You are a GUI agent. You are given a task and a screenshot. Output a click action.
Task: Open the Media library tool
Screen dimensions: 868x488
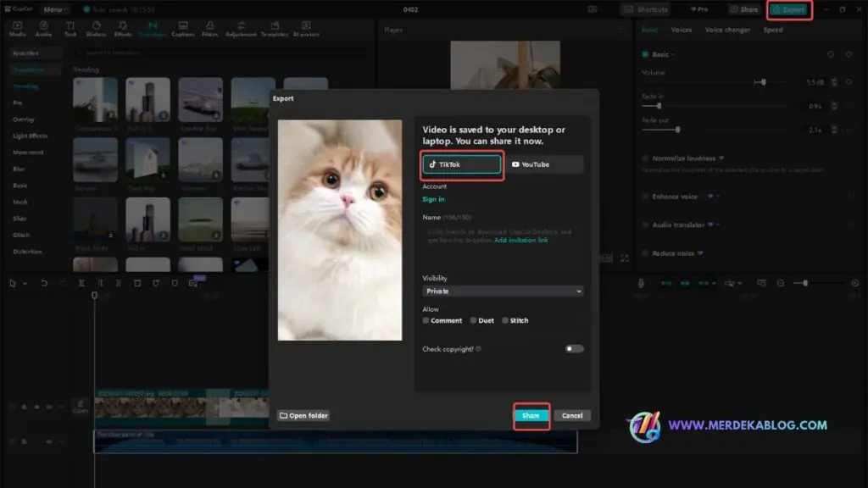point(18,30)
